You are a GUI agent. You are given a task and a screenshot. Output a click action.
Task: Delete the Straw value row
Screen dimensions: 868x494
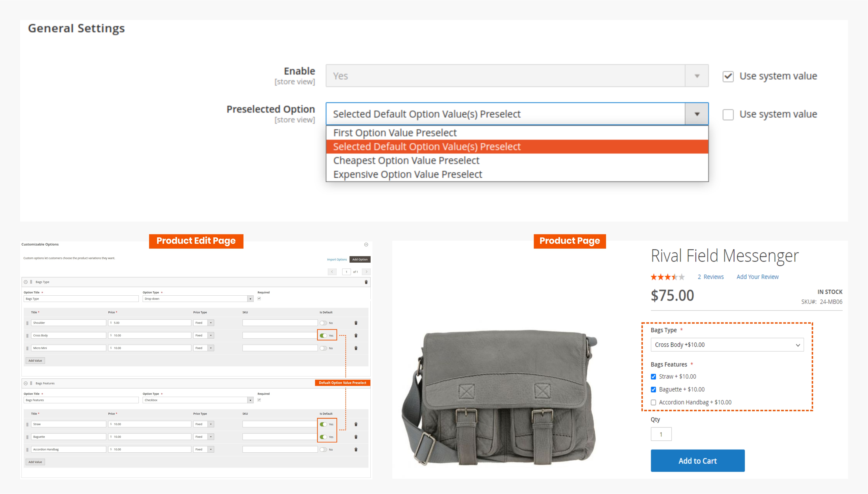[356, 424]
